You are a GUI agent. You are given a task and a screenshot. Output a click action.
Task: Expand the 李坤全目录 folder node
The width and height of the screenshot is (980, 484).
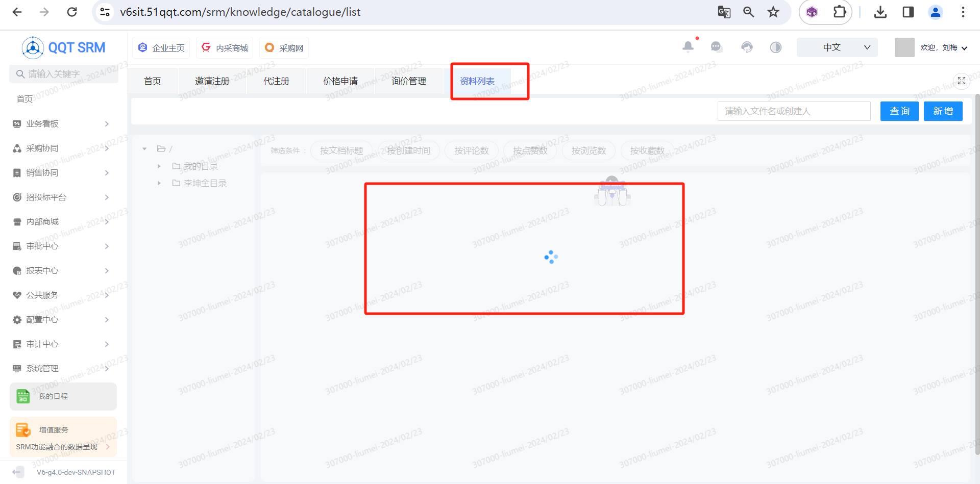click(159, 183)
